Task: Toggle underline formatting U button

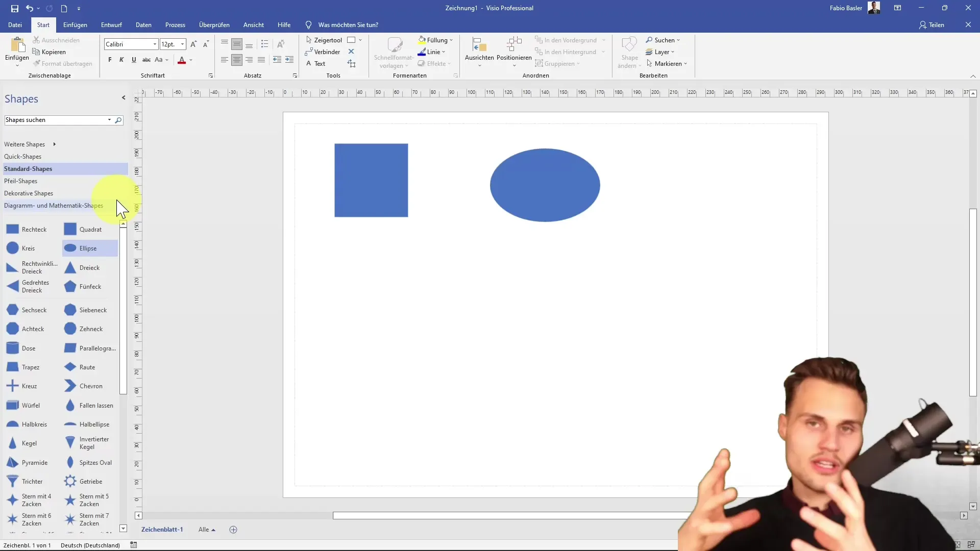Action: pos(134,60)
